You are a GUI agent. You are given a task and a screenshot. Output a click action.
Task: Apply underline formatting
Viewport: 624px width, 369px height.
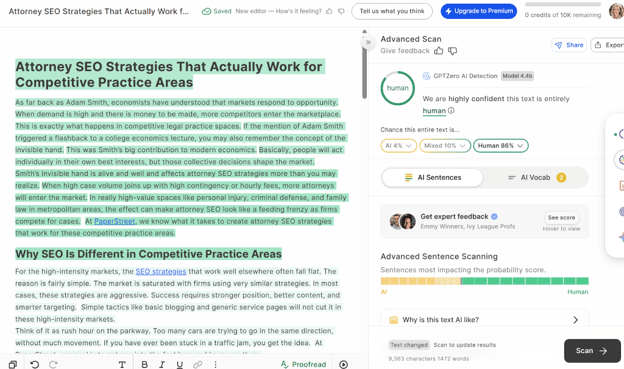point(179,364)
